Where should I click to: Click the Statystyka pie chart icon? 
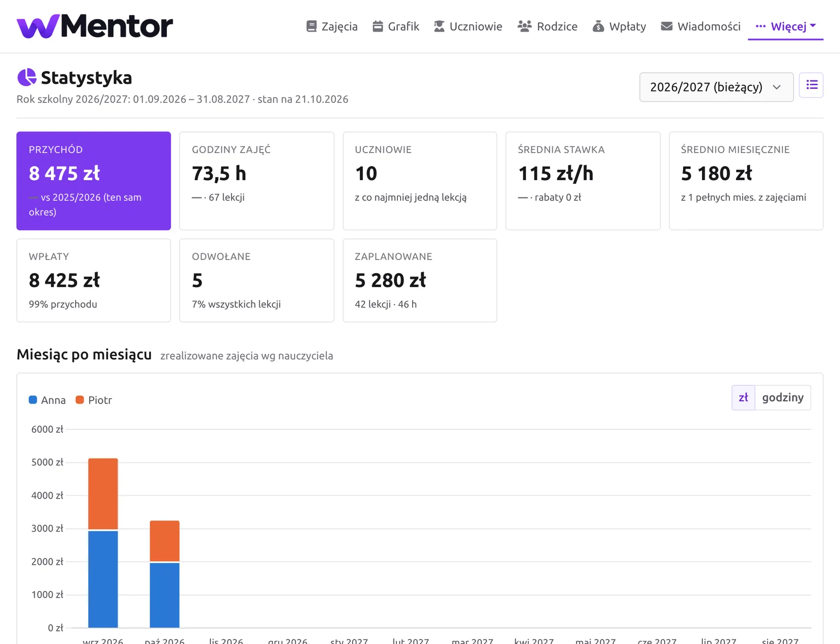click(x=27, y=77)
